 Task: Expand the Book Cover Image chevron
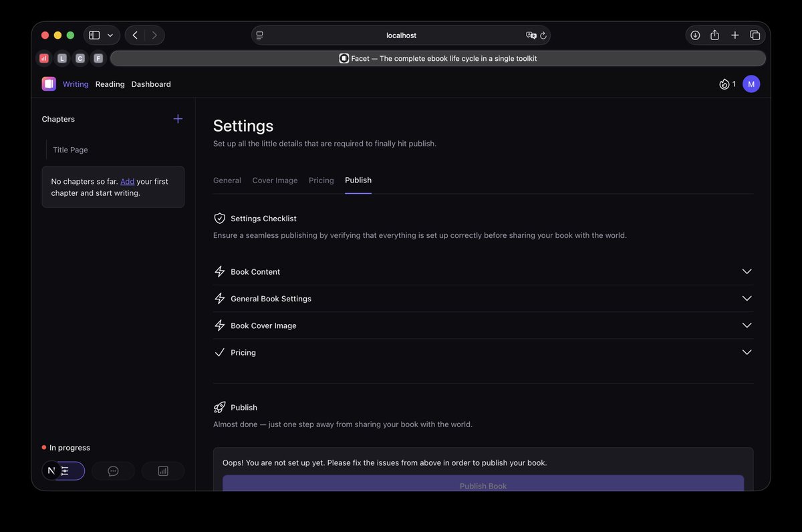tap(747, 325)
